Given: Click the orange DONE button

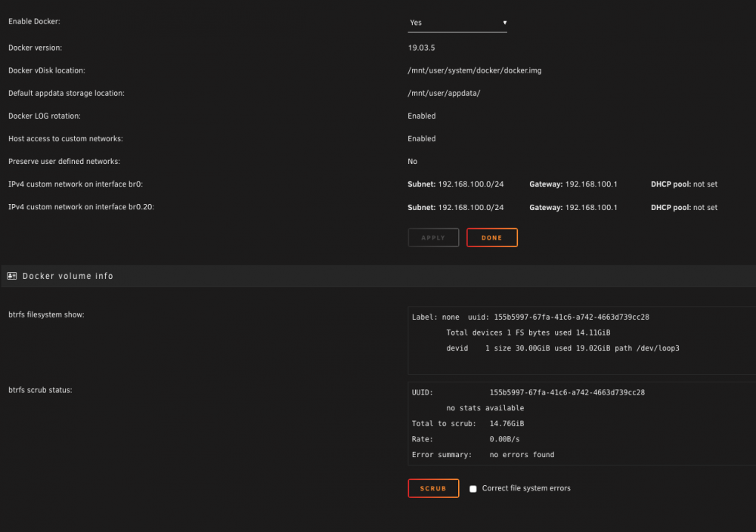Looking at the screenshot, I should point(492,237).
